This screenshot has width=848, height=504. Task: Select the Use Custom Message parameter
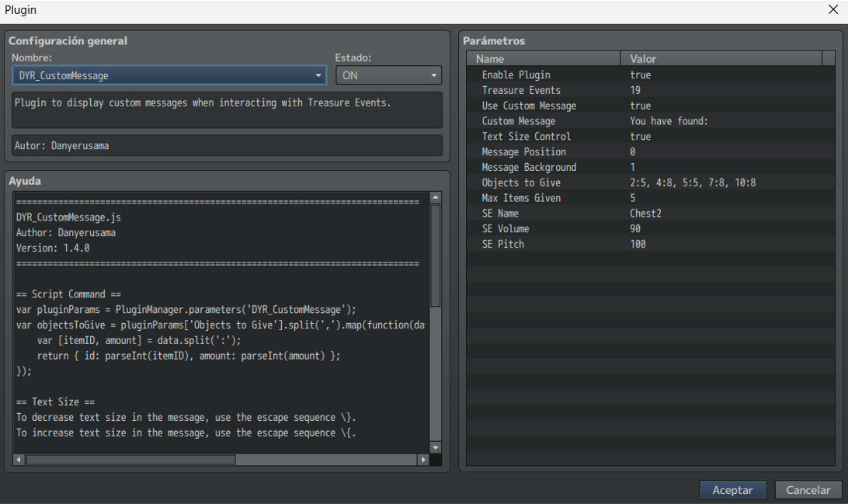pos(544,106)
